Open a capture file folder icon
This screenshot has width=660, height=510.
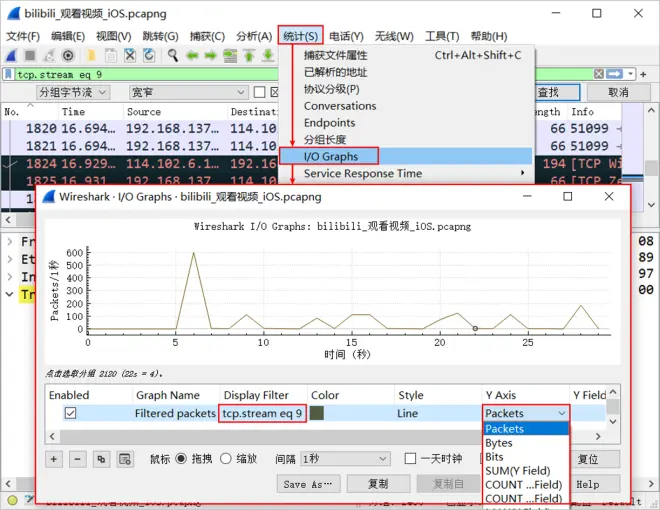pyautogui.click(x=91, y=56)
